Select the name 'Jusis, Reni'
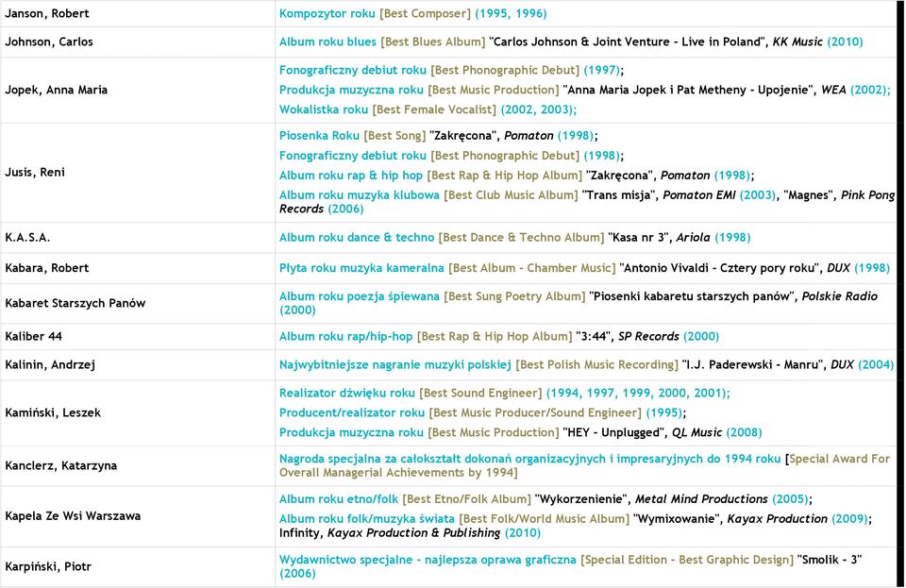 pyautogui.click(x=35, y=172)
